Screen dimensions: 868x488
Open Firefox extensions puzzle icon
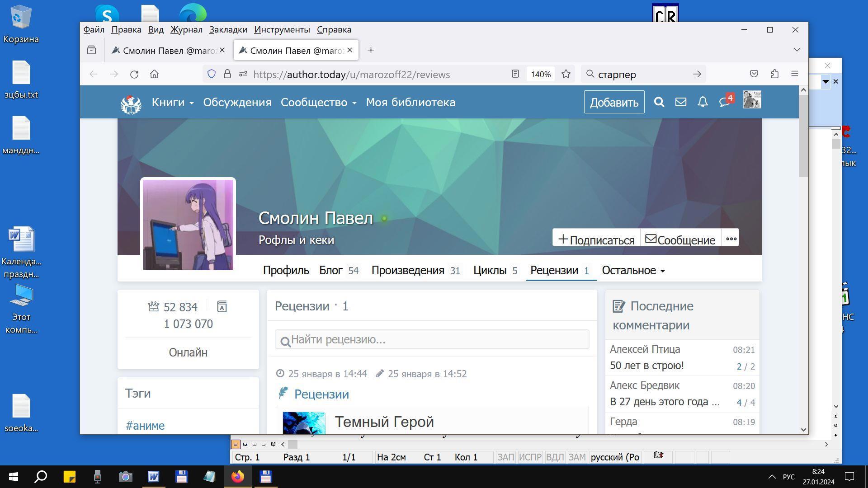point(774,74)
